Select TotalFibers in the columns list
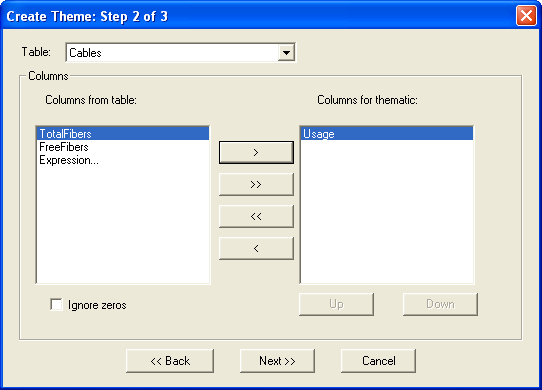This screenshot has height=390, width=542. coord(123,133)
